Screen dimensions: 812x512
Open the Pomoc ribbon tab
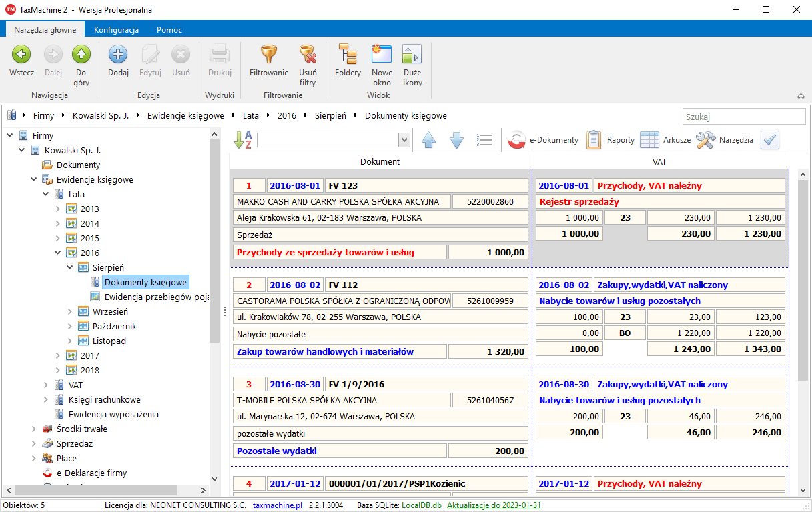[x=169, y=30]
